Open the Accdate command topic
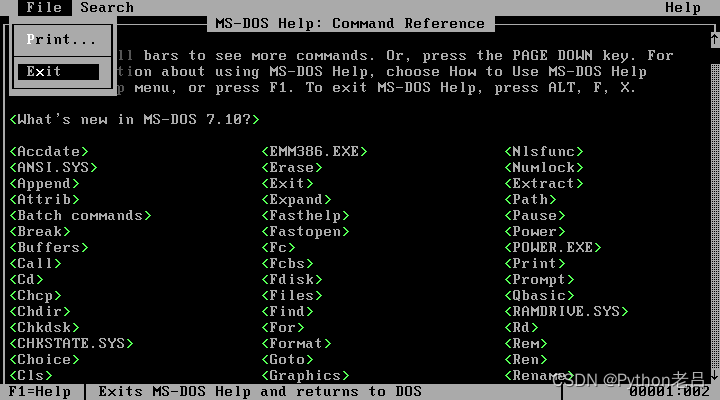Image resolution: width=720 pixels, height=400 pixels. coord(49,152)
